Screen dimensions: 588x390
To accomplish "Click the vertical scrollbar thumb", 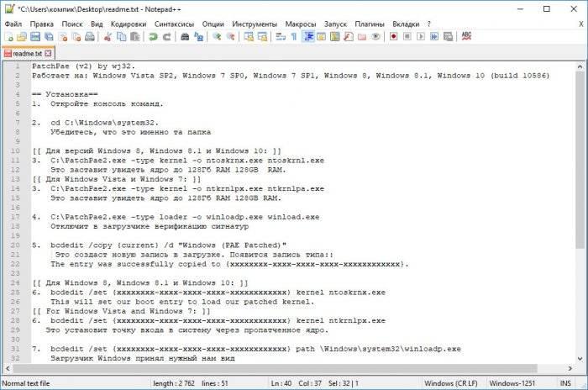I will 580,160.
